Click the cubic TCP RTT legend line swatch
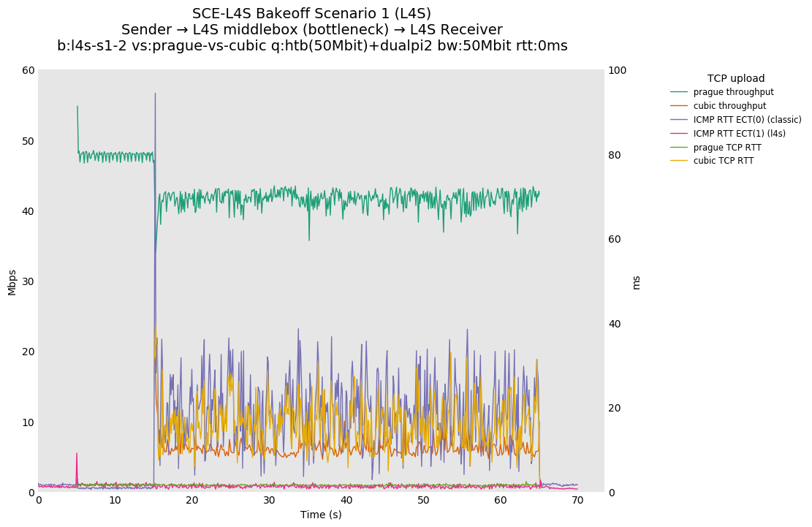Screen dimensions: 812x527 click(x=679, y=161)
